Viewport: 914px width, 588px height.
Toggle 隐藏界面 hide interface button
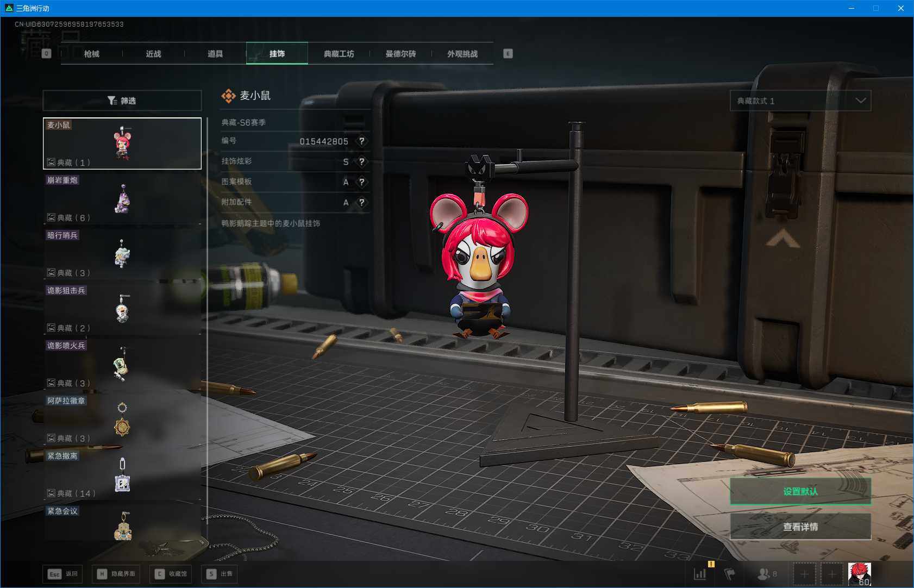click(x=117, y=574)
